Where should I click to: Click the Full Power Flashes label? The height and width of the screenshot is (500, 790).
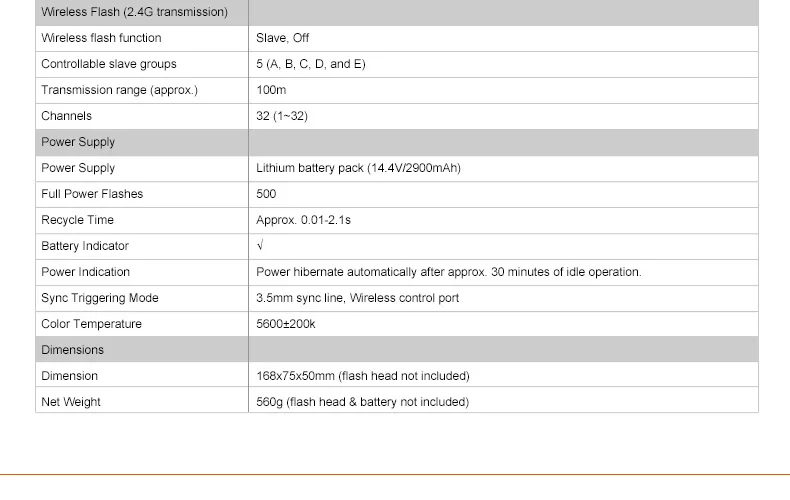click(x=92, y=194)
